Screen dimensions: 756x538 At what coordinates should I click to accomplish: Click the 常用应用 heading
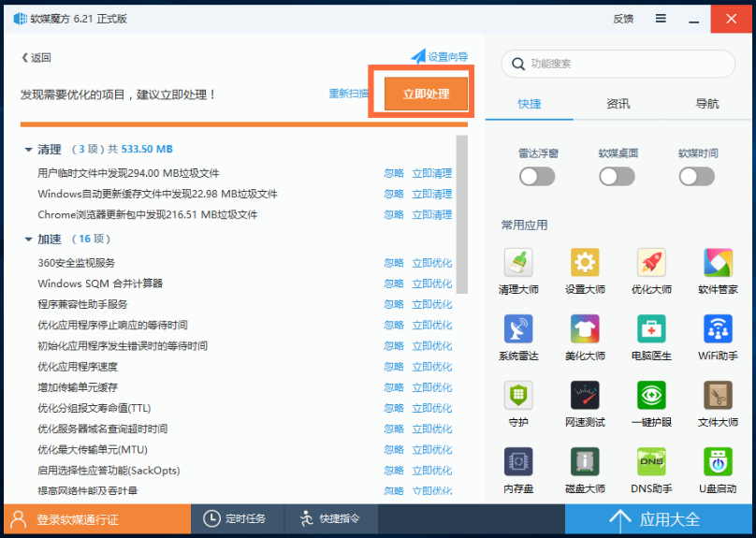coord(525,225)
